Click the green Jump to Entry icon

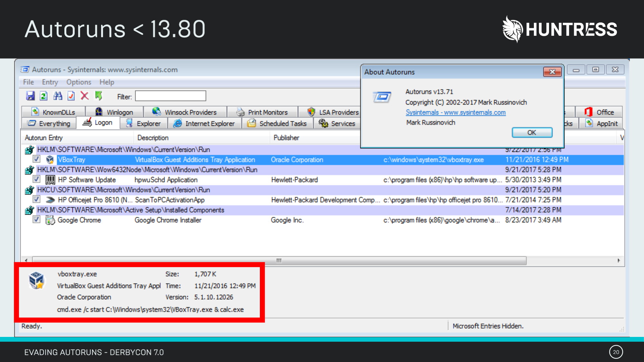click(99, 96)
